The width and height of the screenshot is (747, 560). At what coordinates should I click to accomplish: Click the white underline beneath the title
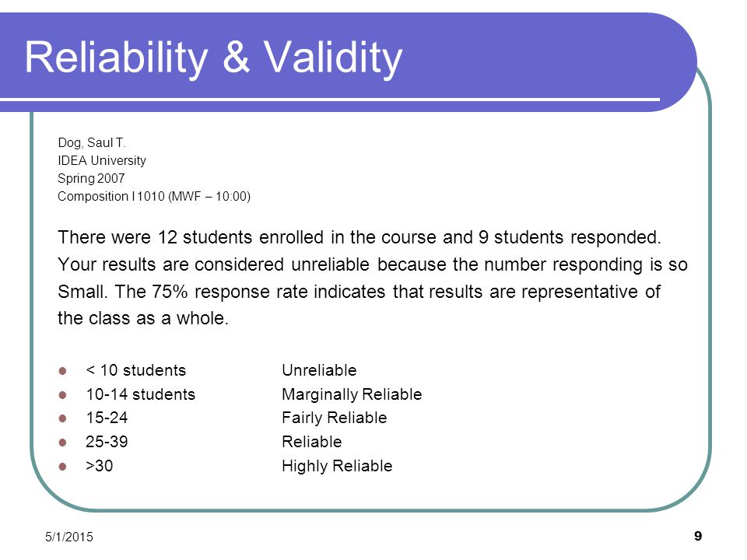[330, 100]
